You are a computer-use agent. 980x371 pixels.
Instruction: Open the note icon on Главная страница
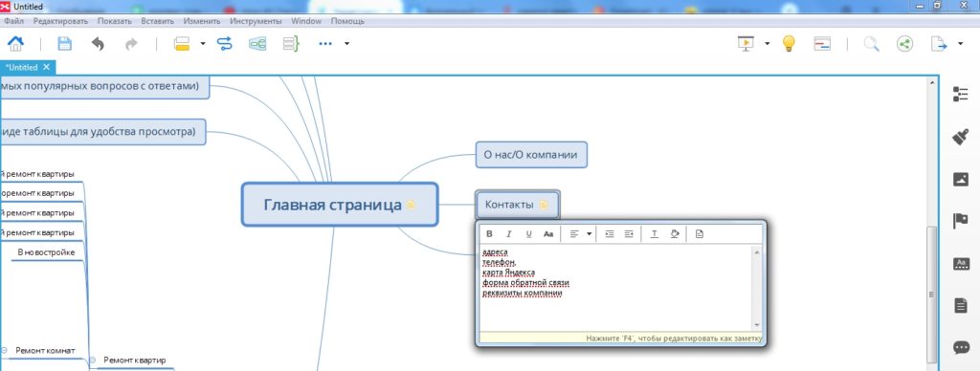(411, 205)
